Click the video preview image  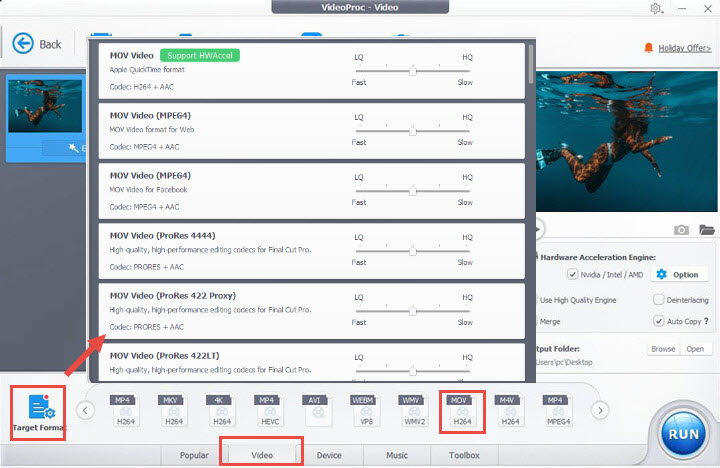pyautogui.click(x=626, y=141)
